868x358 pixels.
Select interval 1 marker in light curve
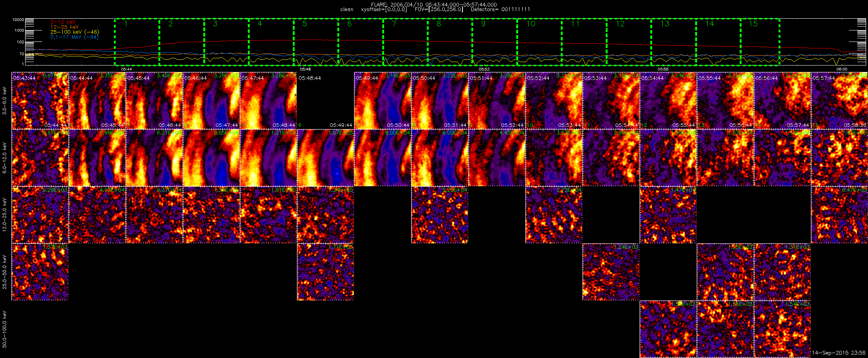(x=126, y=24)
